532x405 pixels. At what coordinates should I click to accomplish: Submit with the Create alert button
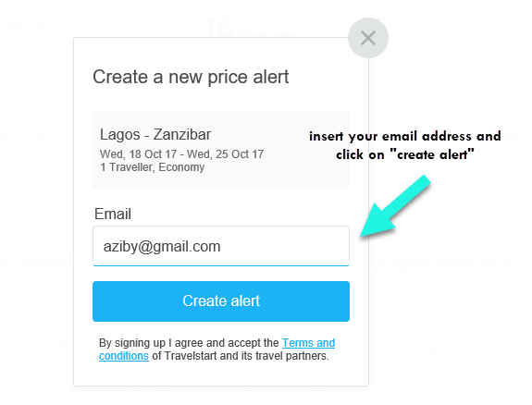[221, 301]
